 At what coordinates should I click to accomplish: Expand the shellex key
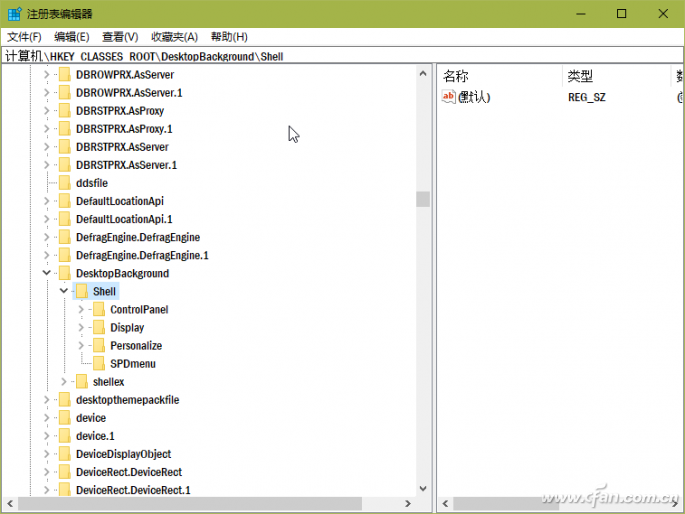point(64,382)
